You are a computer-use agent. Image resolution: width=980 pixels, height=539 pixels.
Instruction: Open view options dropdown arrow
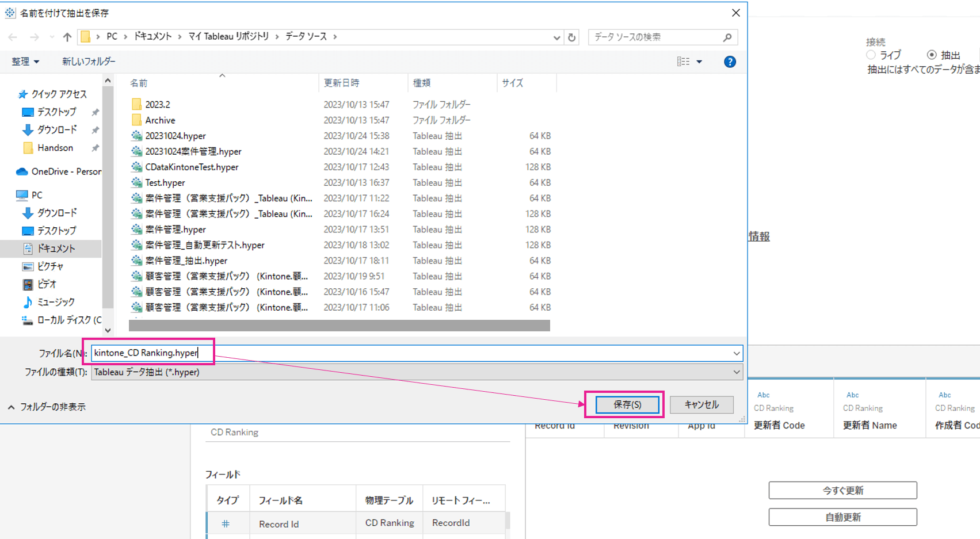[x=699, y=62]
